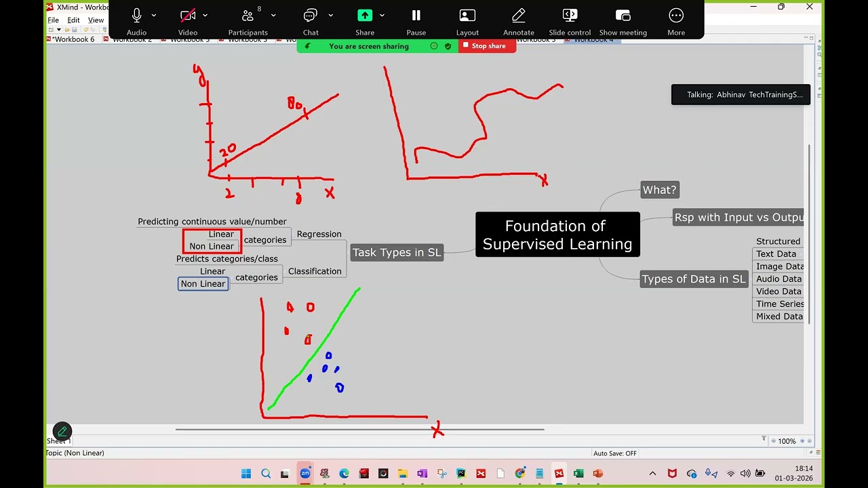Click the green Share screen icon
Viewport: 868px width, 488px height.
click(x=365, y=16)
